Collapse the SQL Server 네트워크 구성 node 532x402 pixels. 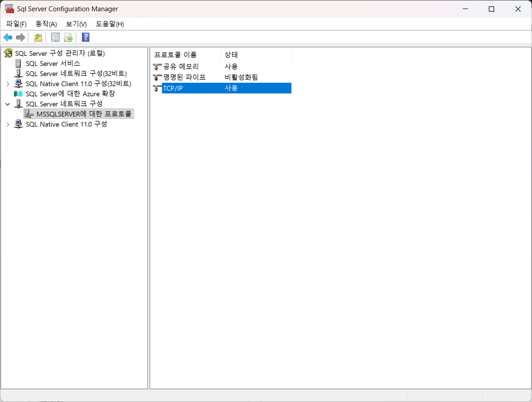pyautogui.click(x=8, y=104)
